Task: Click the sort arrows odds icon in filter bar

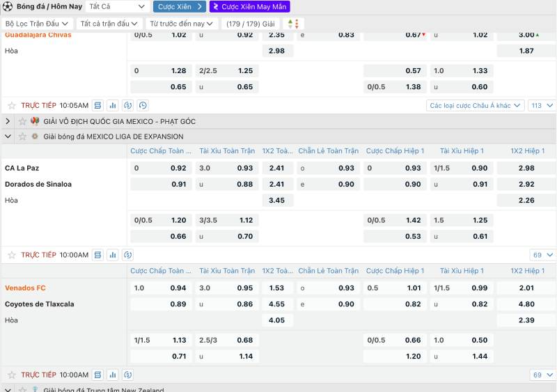Action: pos(292,24)
